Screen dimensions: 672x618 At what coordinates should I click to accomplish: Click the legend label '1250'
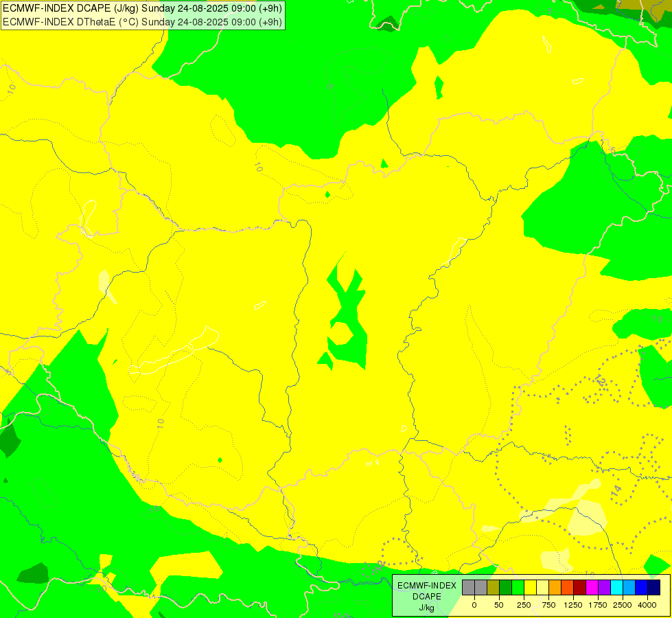(572, 605)
